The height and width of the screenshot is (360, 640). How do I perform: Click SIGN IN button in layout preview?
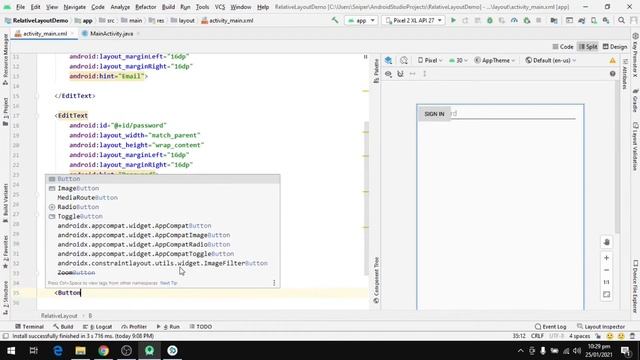[x=434, y=114]
